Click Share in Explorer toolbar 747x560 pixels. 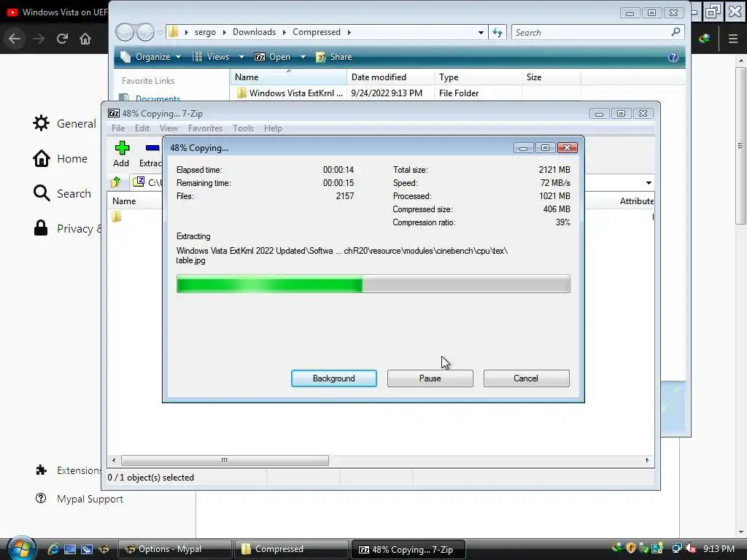[x=334, y=57]
